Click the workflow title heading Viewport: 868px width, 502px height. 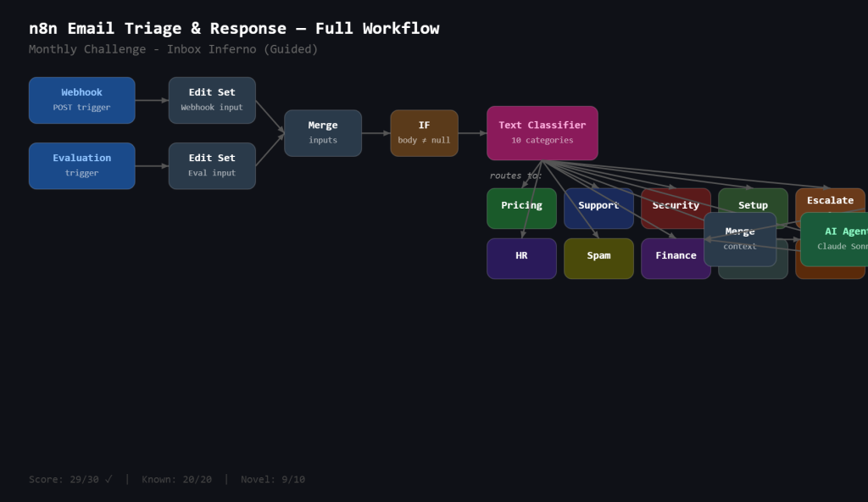(x=234, y=28)
